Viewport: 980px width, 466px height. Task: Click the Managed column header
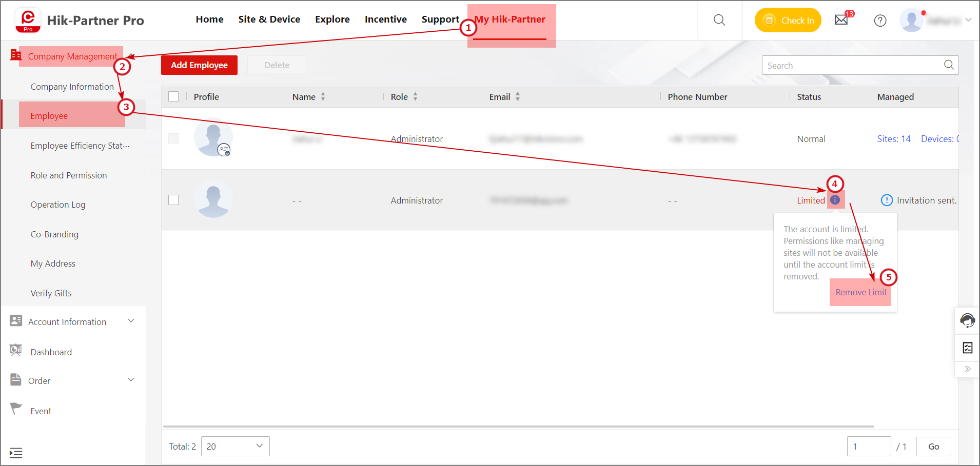895,97
